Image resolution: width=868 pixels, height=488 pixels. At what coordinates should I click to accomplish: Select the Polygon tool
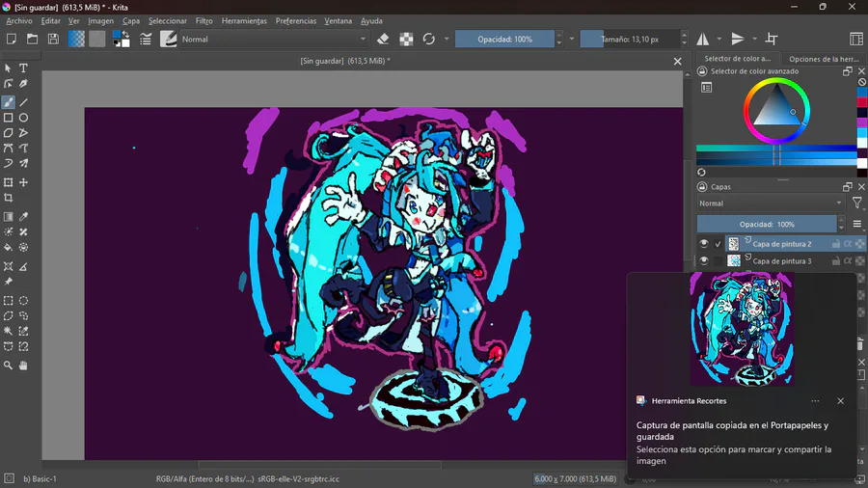pos(8,133)
